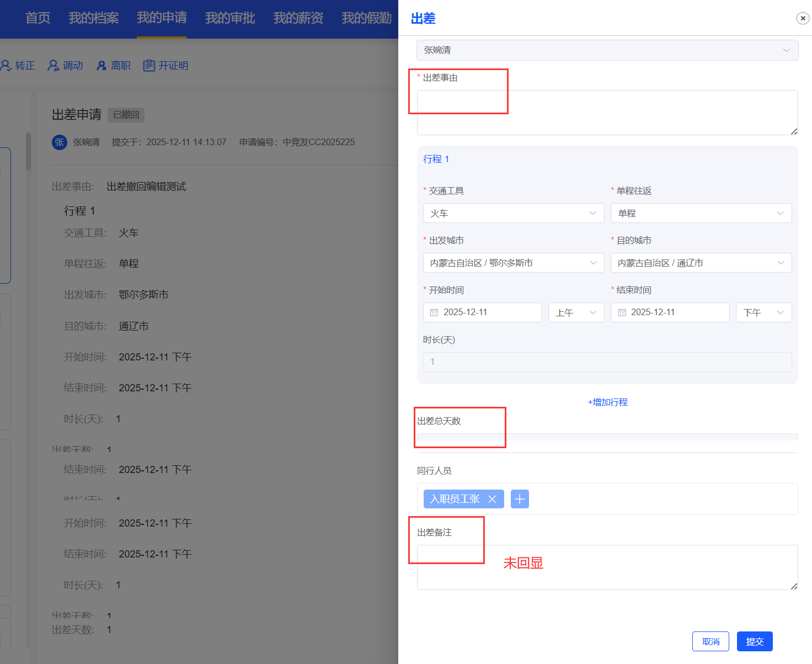This screenshot has height=664, width=812.
Task: Open the 交通工具 dropdown showing 火车
Action: [x=514, y=213]
